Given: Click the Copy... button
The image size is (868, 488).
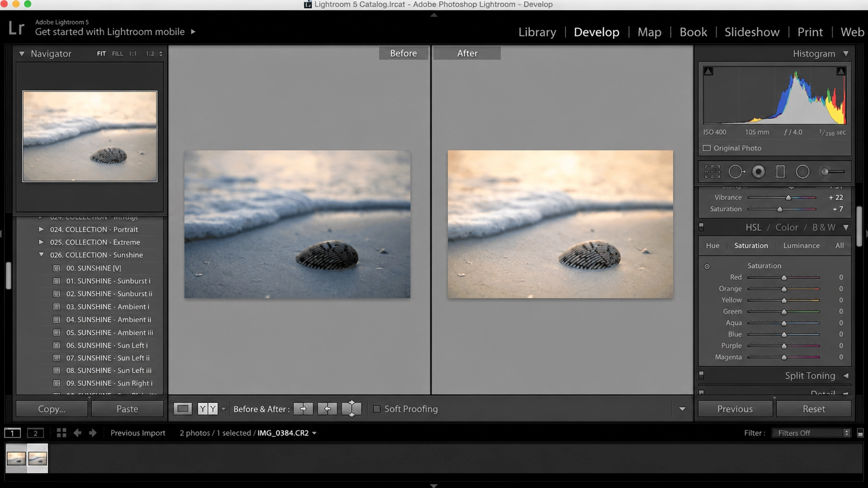Looking at the screenshot, I should pos(52,409).
